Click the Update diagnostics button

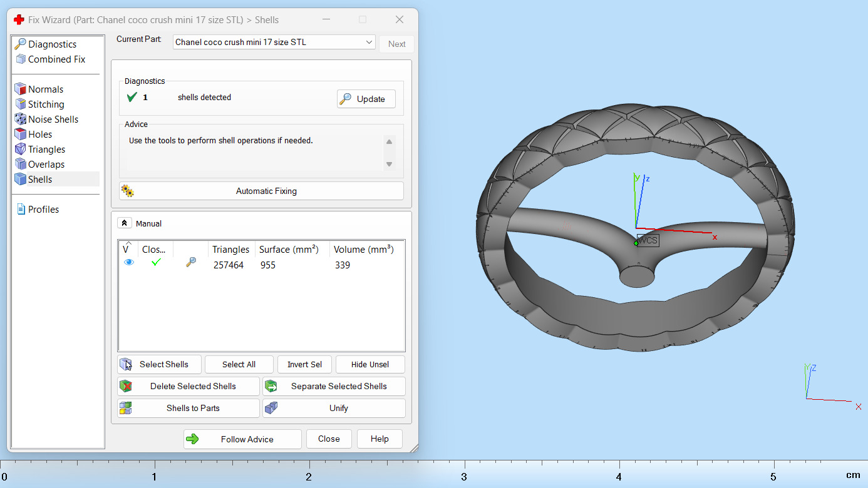(x=366, y=99)
